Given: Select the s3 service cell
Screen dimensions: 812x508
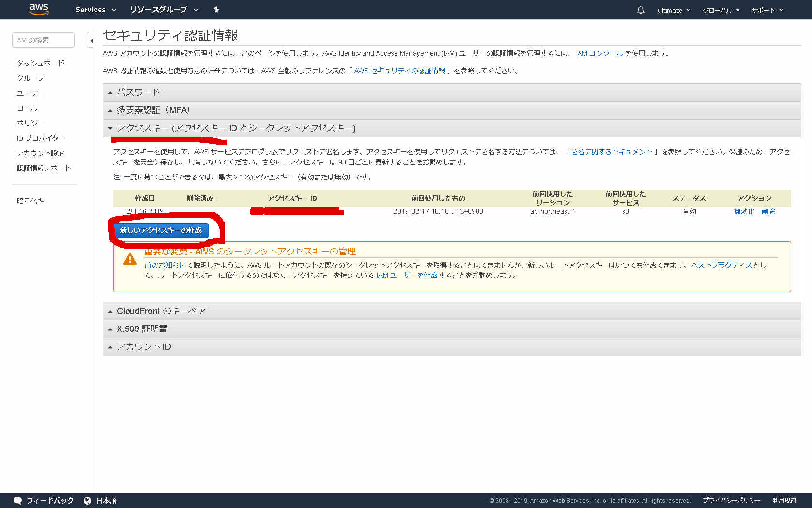Looking at the screenshot, I should (x=626, y=211).
